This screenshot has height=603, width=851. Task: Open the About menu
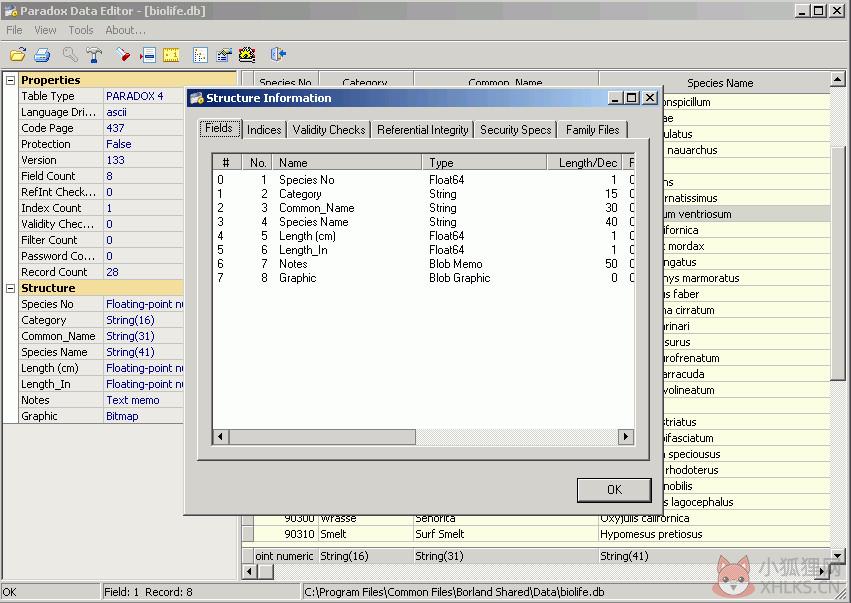(125, 30)
